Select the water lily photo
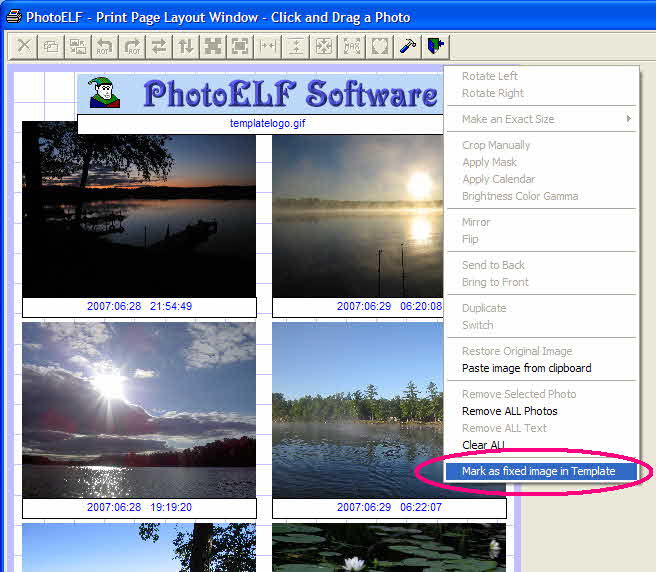This screenshot has height=572, width=656. click(x=389, y=547)
